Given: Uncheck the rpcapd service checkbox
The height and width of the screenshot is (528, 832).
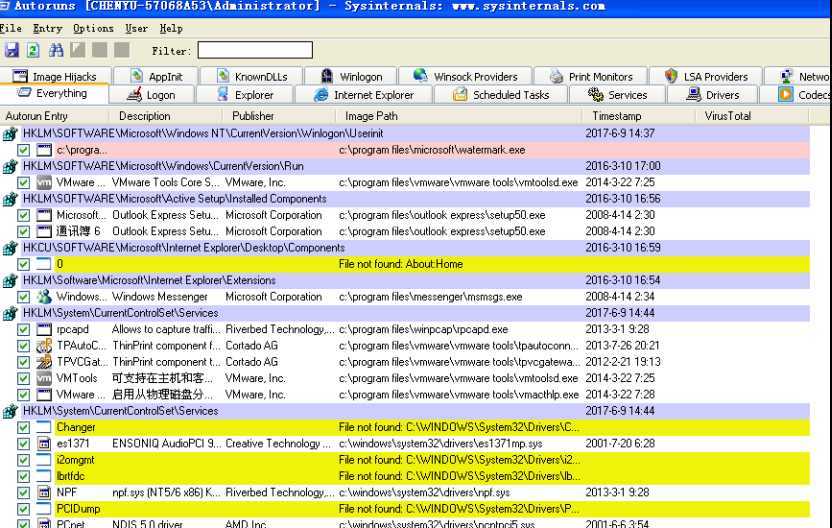Looking at the screenshot, I should coord(23,330).
